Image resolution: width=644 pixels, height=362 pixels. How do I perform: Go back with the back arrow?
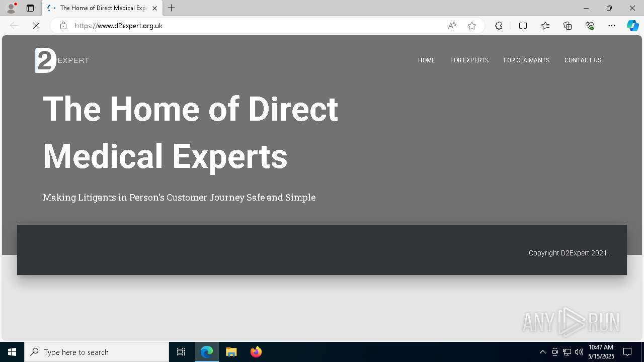tap(14, 26)
